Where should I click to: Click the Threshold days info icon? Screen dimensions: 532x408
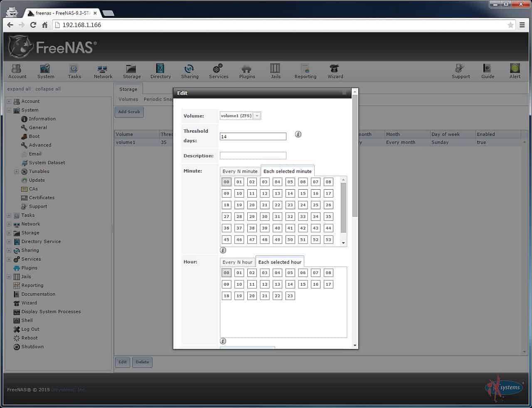[298, 134]
